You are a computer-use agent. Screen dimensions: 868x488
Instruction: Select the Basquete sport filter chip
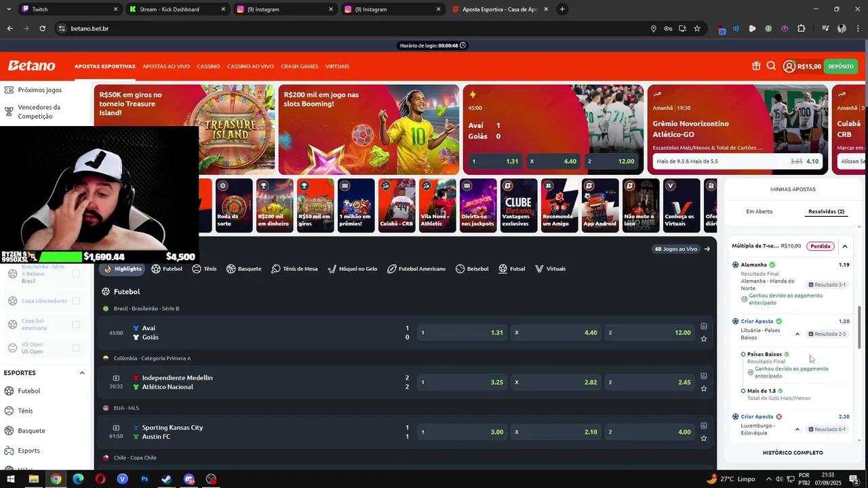244,269
